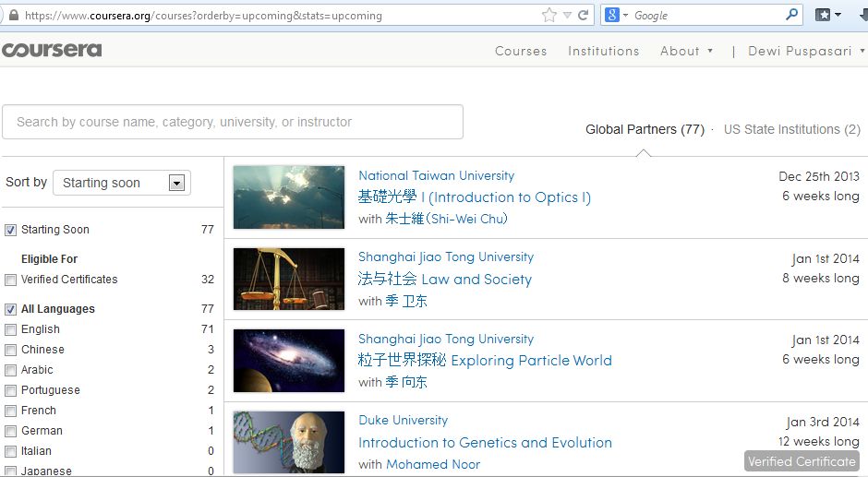Open the Law and Society scales thumbnail
This screenshot has width=868, height=477.
pos(288,279)
